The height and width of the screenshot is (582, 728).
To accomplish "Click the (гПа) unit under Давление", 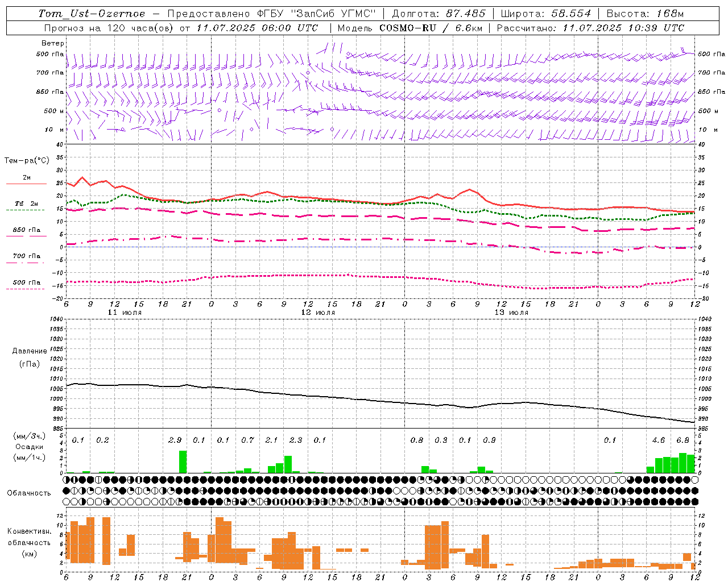I will (29, 364).
